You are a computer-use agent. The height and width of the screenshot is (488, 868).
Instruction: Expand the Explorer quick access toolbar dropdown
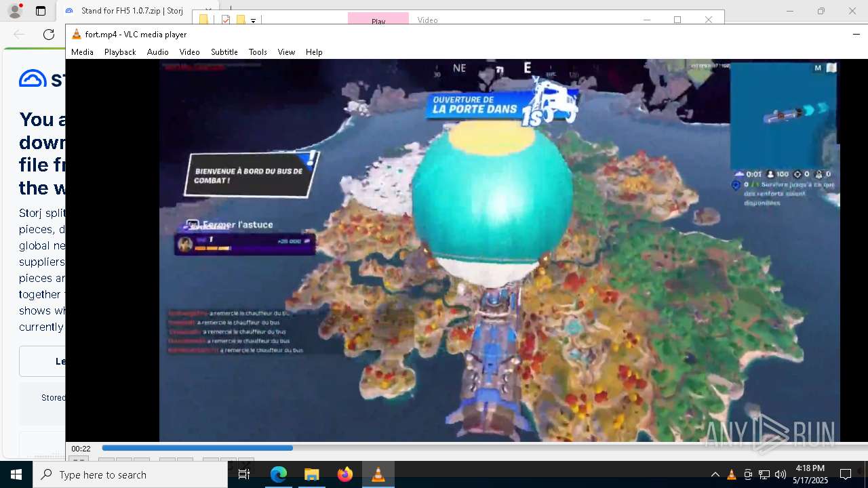coord(253,21)
